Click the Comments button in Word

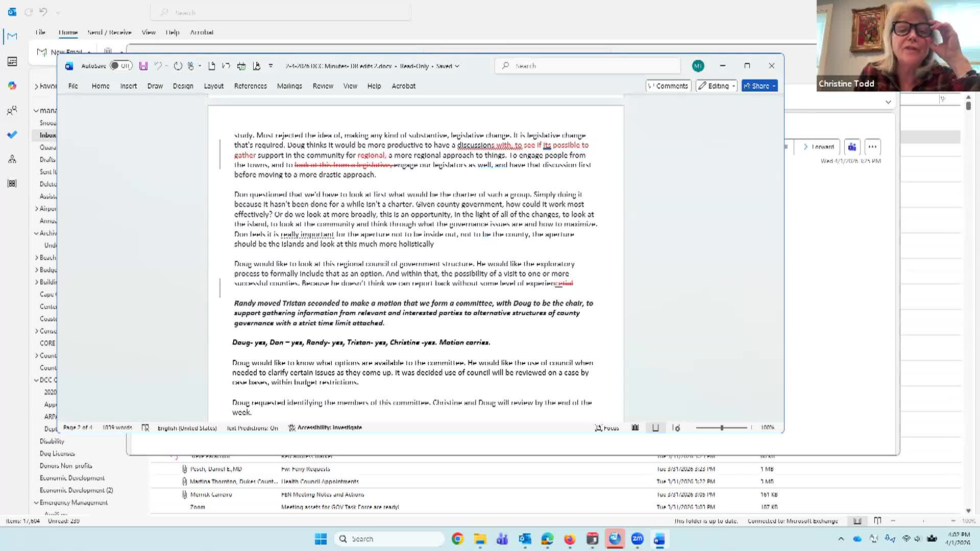(x=668, y=86)
